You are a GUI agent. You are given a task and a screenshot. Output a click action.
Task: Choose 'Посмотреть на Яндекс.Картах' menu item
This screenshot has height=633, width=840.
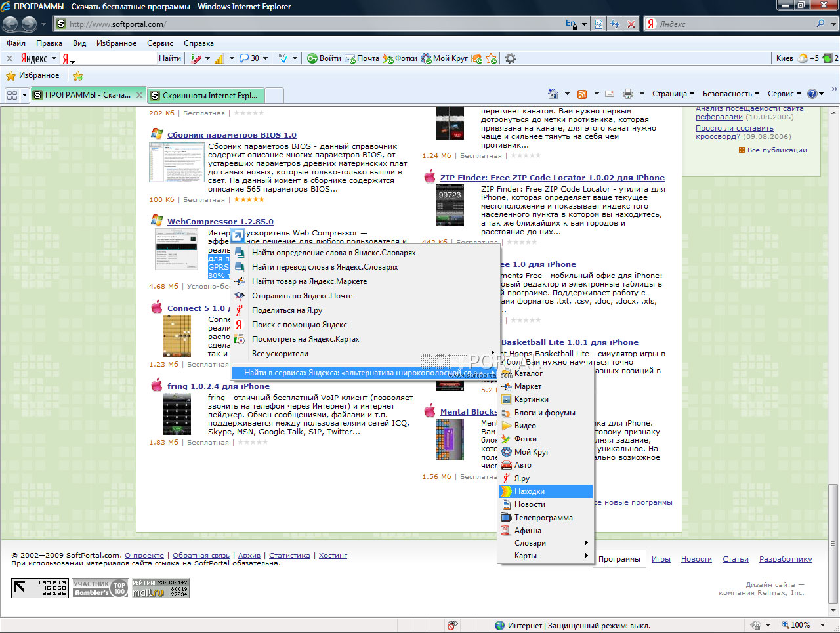(x=364, y=339)
